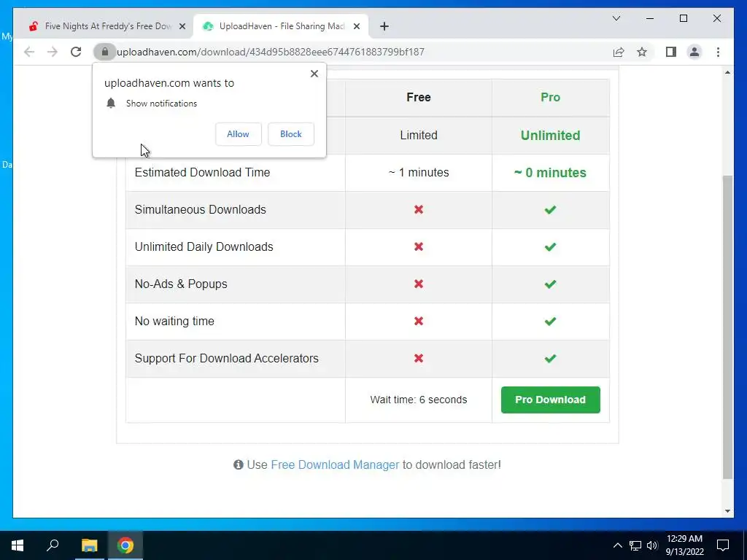Select the UploadHaven tab
This screenshot has height=560, width=747.
click(x=281, y=26)
